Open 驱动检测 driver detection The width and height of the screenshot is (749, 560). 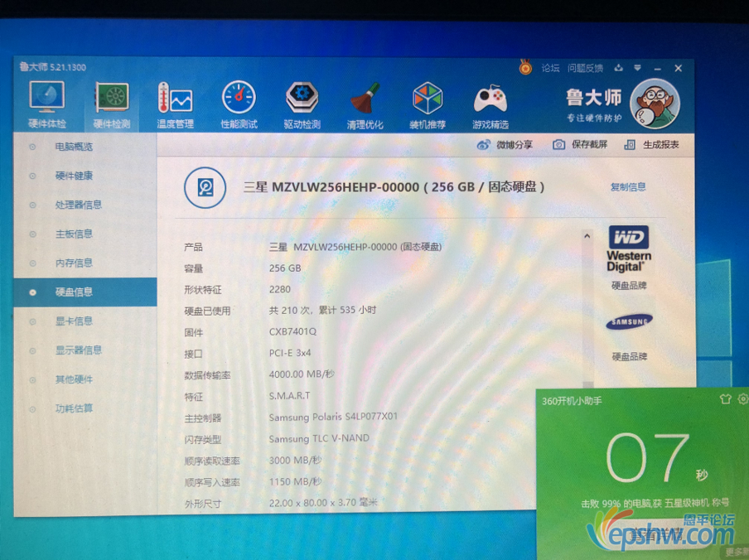click(x=302, y=105)
